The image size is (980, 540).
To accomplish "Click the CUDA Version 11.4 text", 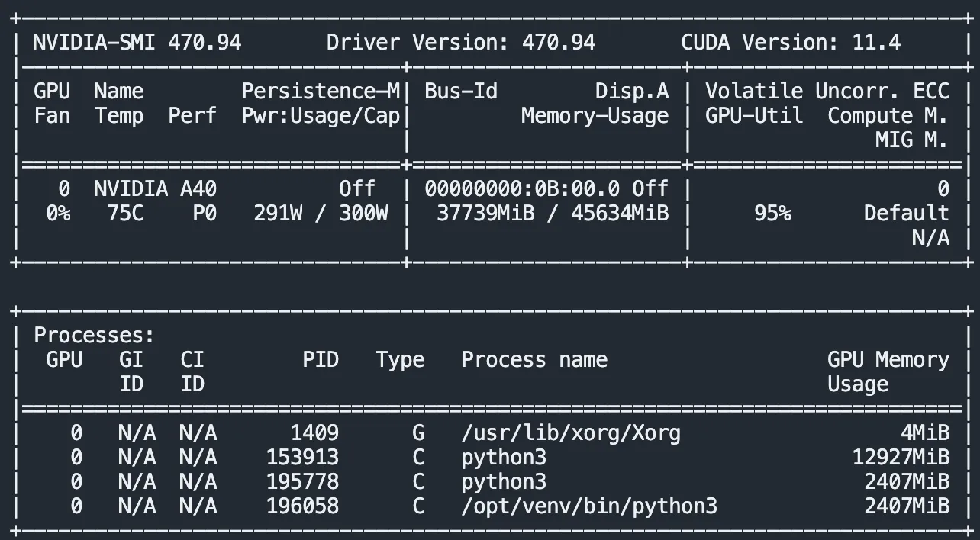I will [791, 42].
